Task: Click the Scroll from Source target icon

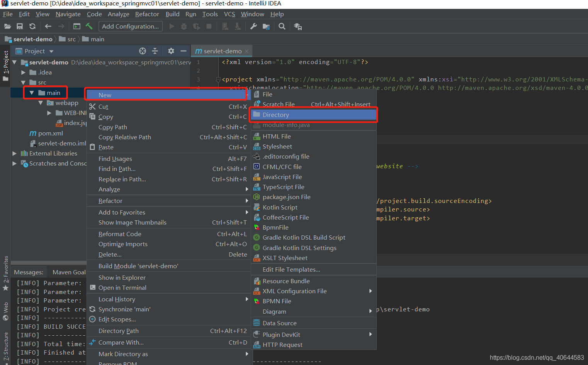Action: pos(143,51)
